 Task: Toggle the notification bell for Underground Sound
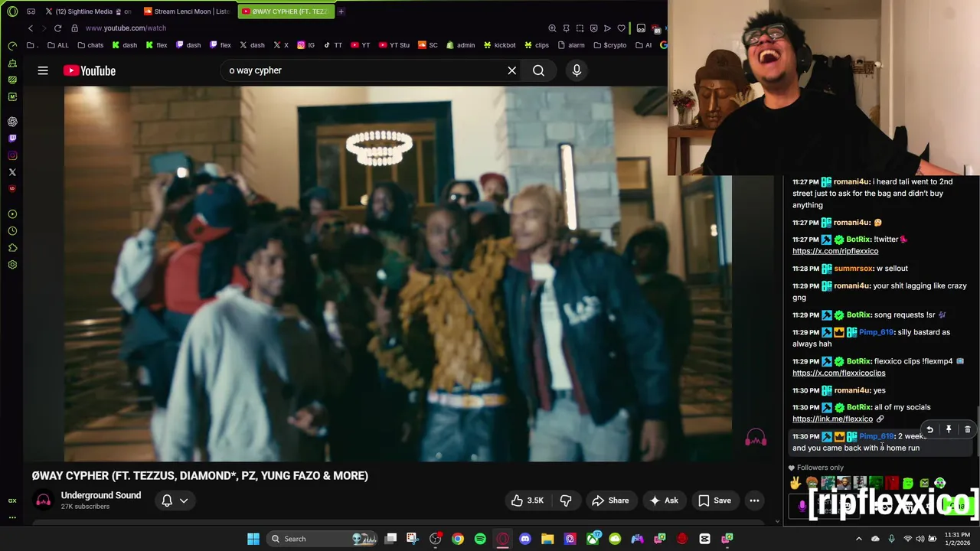(167, 500)
